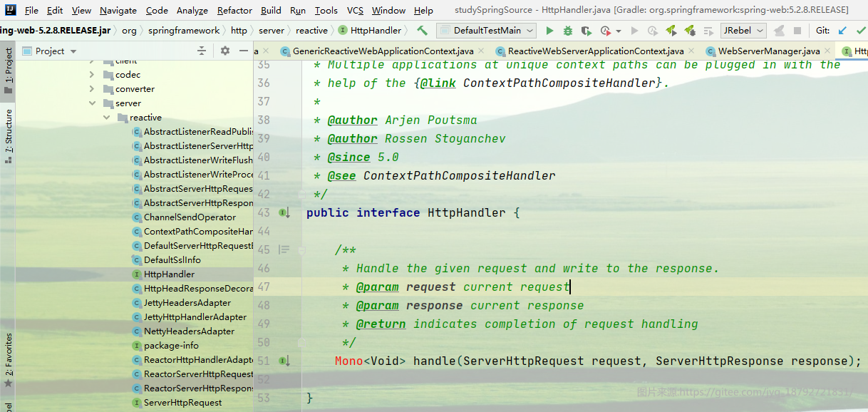The width and height of the screenshot is (868, 412).
Task: Start debugging with the bug icon
Action: click(568, 31)
